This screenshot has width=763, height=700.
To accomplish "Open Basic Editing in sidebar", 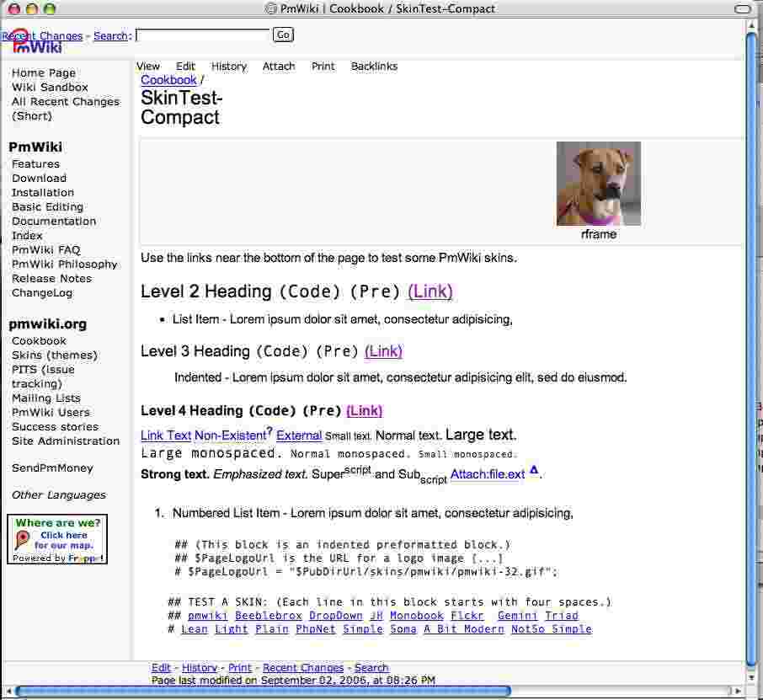I will [x=48, y=207].
